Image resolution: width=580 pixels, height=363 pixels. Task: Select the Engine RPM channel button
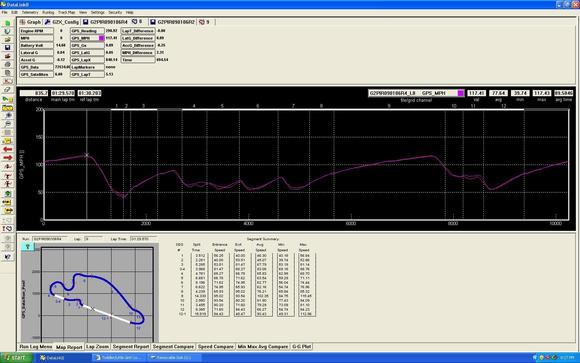(36, 31)
